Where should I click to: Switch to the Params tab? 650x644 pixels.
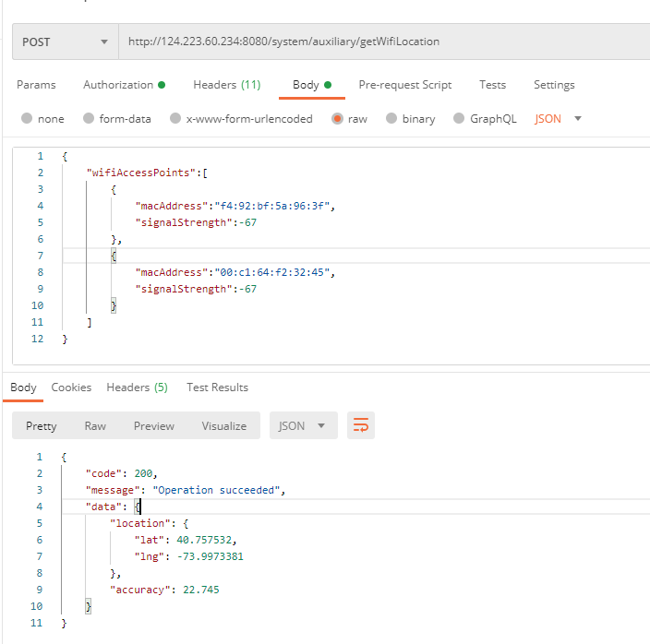(36, 85)
